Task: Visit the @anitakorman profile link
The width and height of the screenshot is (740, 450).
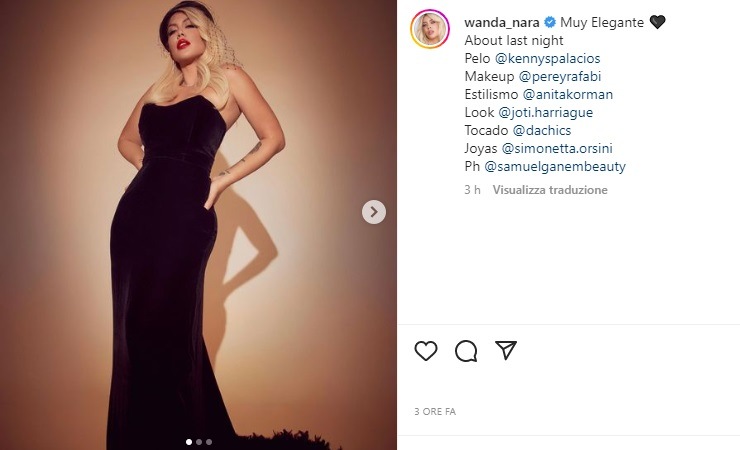Action: [x=568, y=95]
